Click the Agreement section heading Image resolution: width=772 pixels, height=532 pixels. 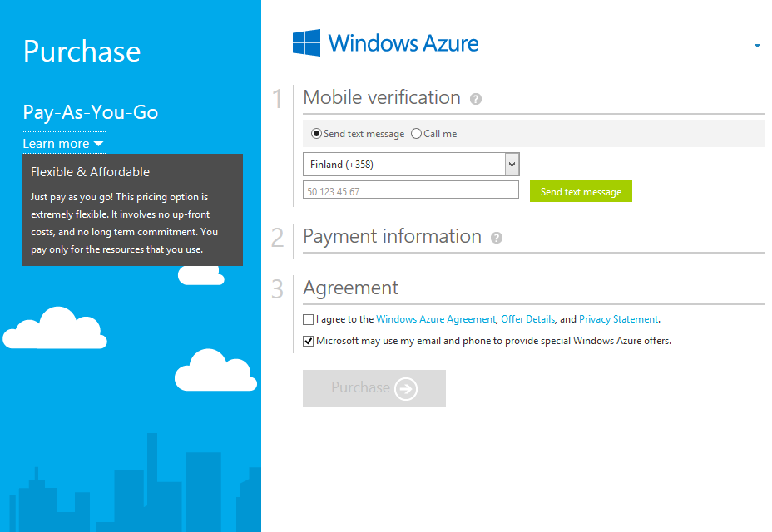(x=350, y=288)
